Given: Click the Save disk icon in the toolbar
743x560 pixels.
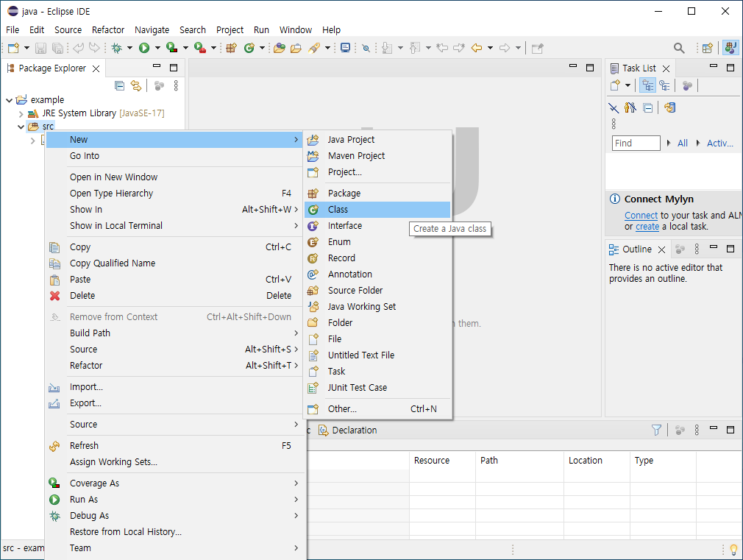Looking at the screenshot, I should point(40,48).
